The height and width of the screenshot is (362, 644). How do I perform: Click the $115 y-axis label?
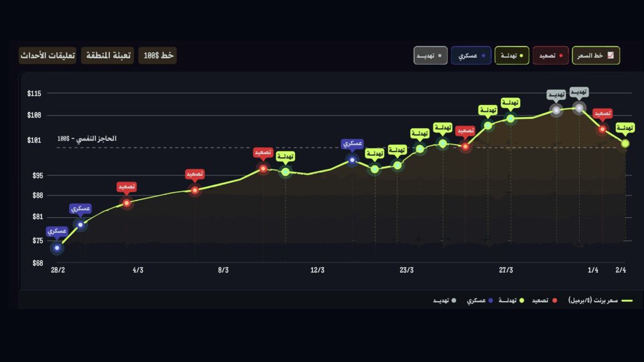point(34,94)
